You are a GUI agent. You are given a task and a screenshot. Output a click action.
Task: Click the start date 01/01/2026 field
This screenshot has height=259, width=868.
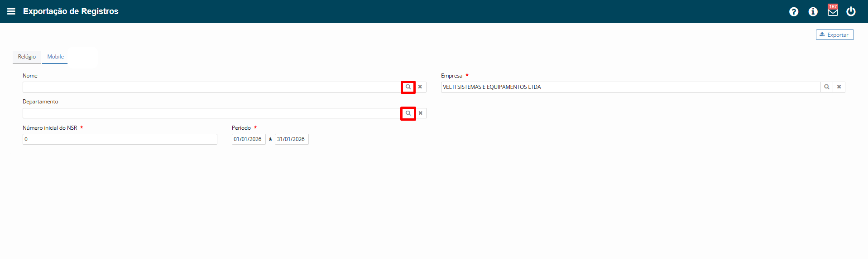click(x=249, y=139)
